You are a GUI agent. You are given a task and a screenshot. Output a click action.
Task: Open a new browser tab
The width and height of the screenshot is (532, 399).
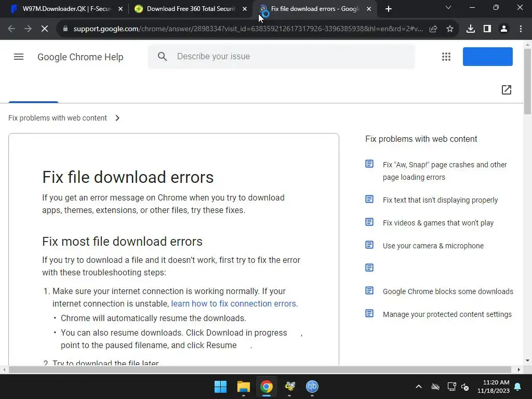coord(389,9)
